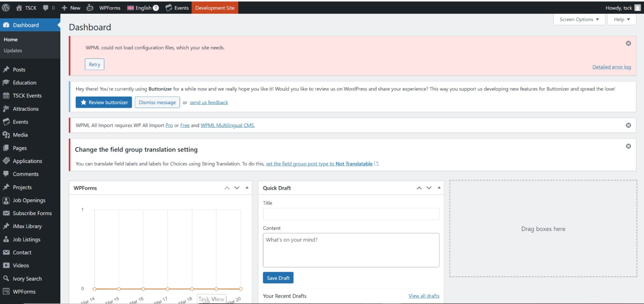Screen dimensions: 644x304
Task: Collapse the WPForms widget panel
Action: (247, 188)
